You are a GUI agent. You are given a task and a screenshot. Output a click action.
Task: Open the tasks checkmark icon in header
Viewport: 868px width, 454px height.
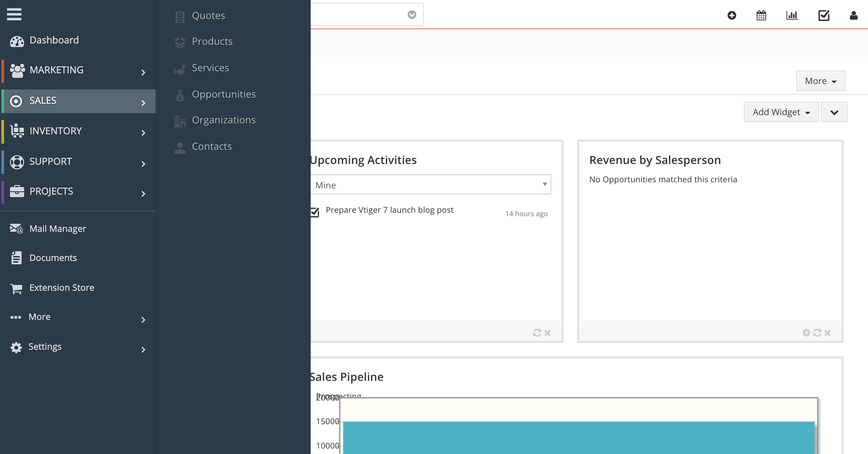[824, 16]
